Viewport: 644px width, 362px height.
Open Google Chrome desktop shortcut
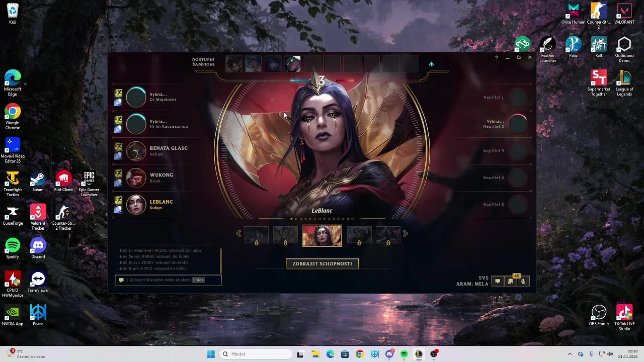coord(13,117)
